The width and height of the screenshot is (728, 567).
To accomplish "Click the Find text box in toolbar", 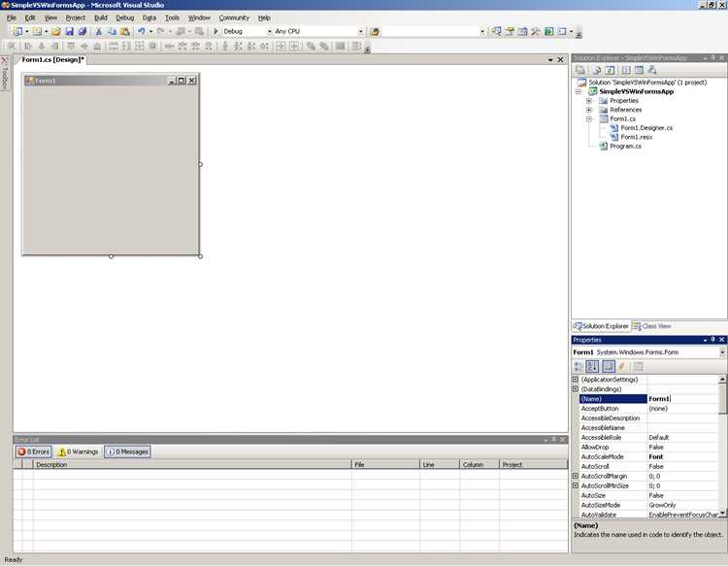I will pos(430,32).
